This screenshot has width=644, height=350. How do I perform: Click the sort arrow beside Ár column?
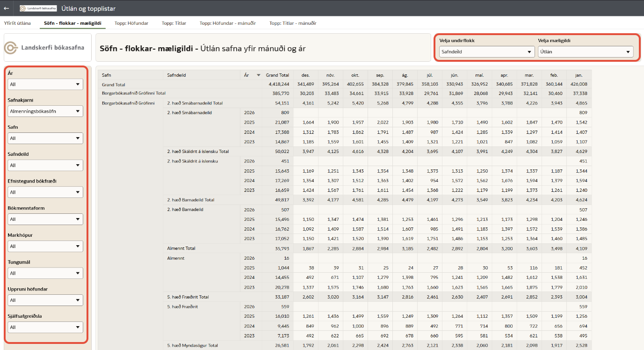[x=259, y=75]
